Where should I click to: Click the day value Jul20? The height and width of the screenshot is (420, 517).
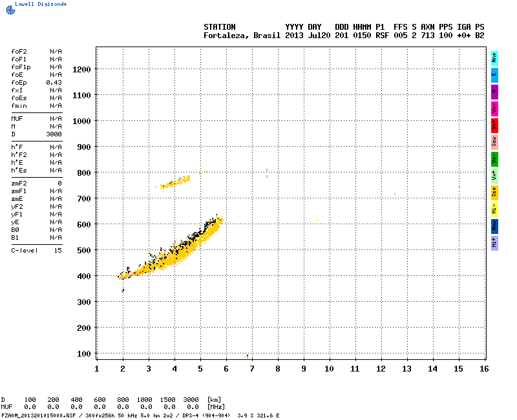coord(319,36)
